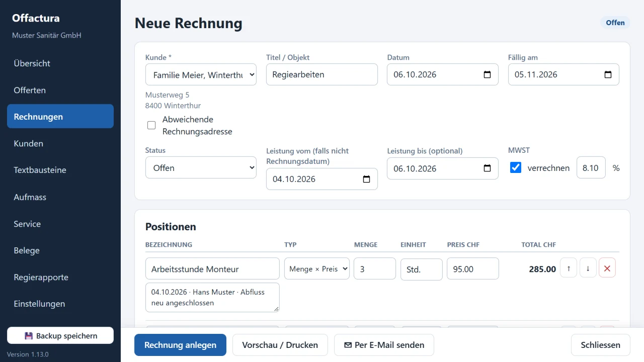Open Regierapporte section

click(x=60, y=277)
